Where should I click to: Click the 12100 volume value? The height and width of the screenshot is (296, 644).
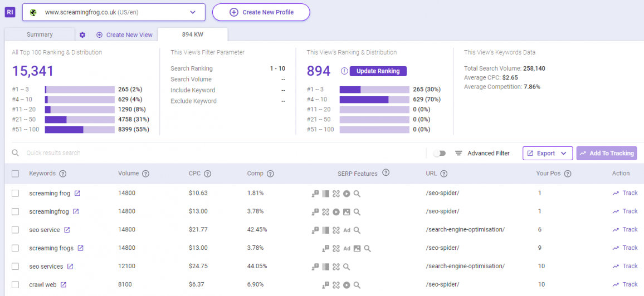(126, 266)
